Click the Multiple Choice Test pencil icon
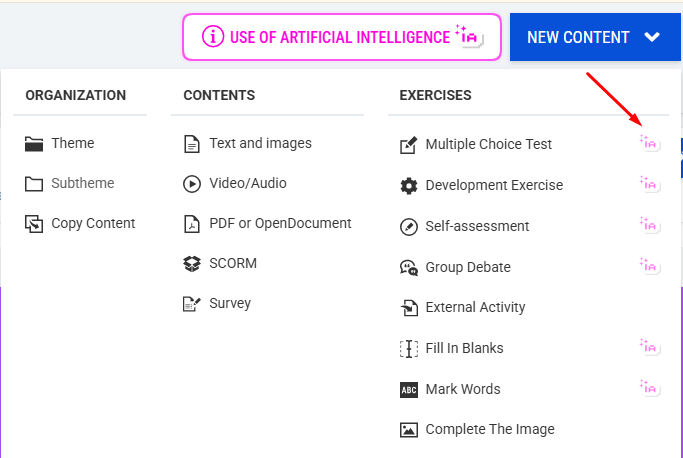Viewport: 683px width, 458px height. coord(408,145)
